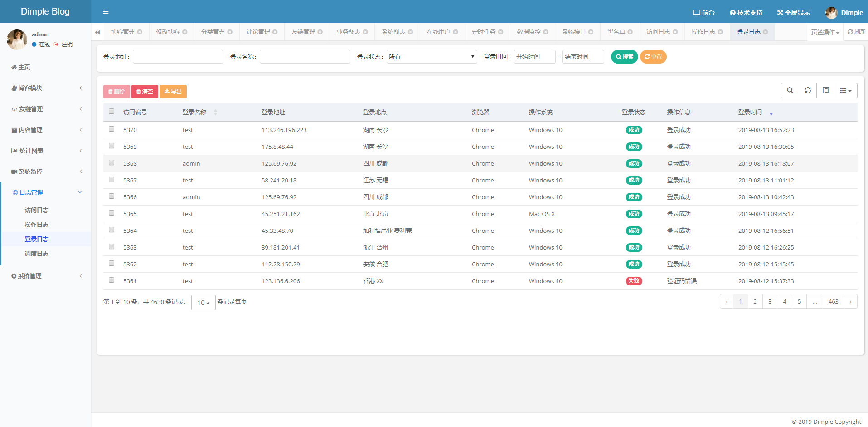Toggle the sidebar hamburger menu icon

tap(106, 12)
